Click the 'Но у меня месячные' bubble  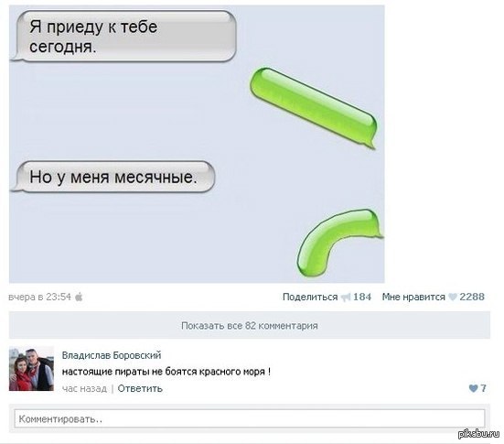[x=113, y=177]
